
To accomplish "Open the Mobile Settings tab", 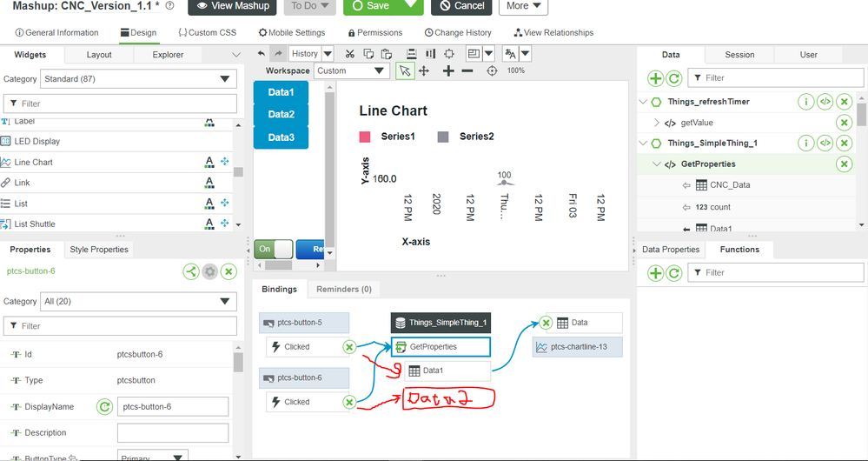I will tap(292, 33).
